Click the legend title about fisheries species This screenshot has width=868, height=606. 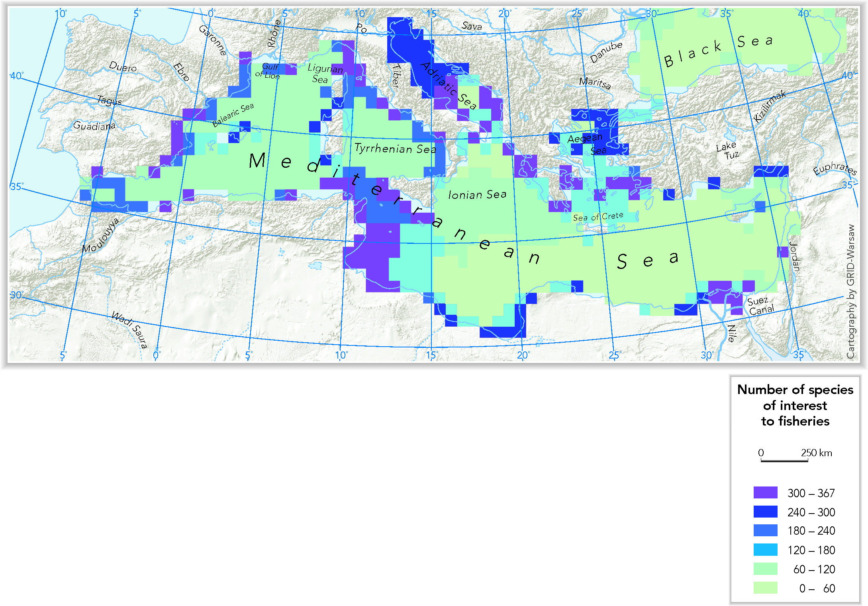(795, 405)
